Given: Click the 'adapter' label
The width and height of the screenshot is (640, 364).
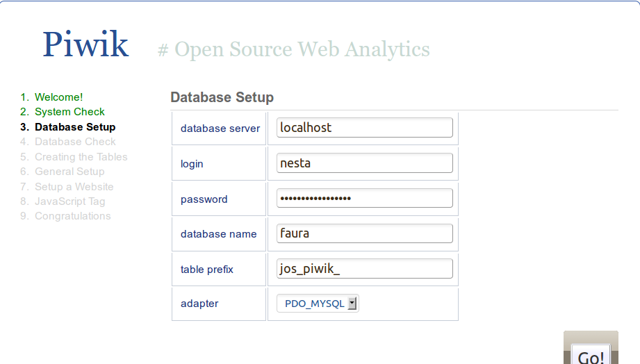Looking at the screenshot, I should click(x=199, y=304).
